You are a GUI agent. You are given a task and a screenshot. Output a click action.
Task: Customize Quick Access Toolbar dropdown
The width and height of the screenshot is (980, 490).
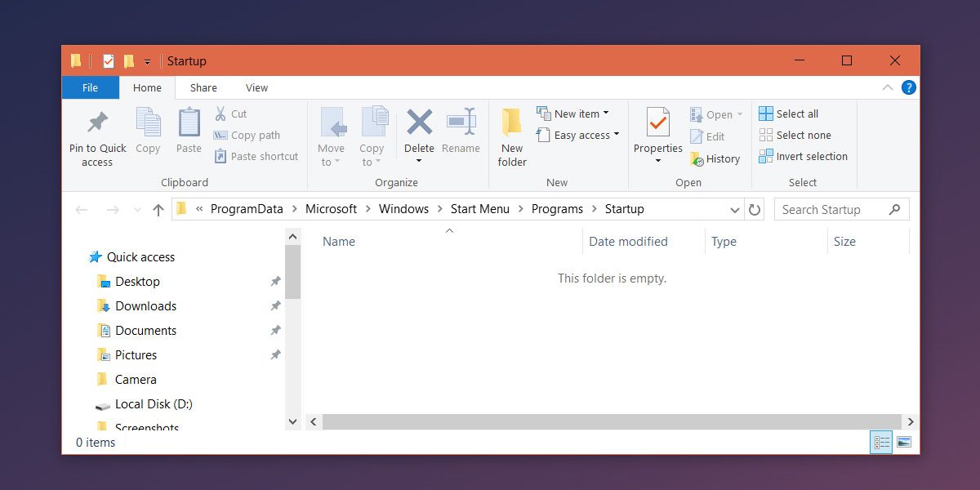pos(147,61)
